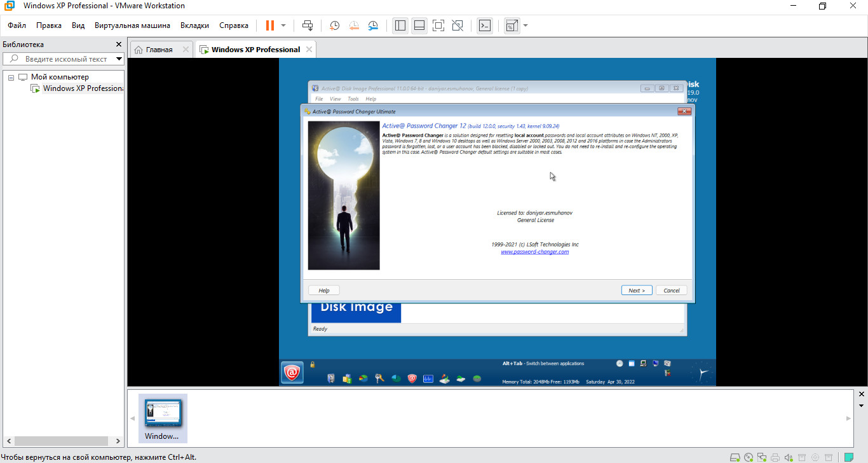Click the revert to snapshot icon
The image size is (868, 463).
coord(354,25)
